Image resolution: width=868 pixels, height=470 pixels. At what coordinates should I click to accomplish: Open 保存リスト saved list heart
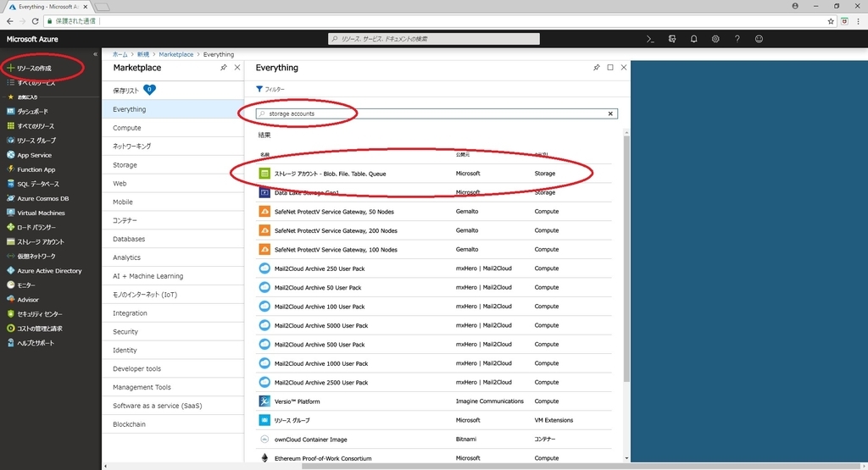(x=149, y=90)
